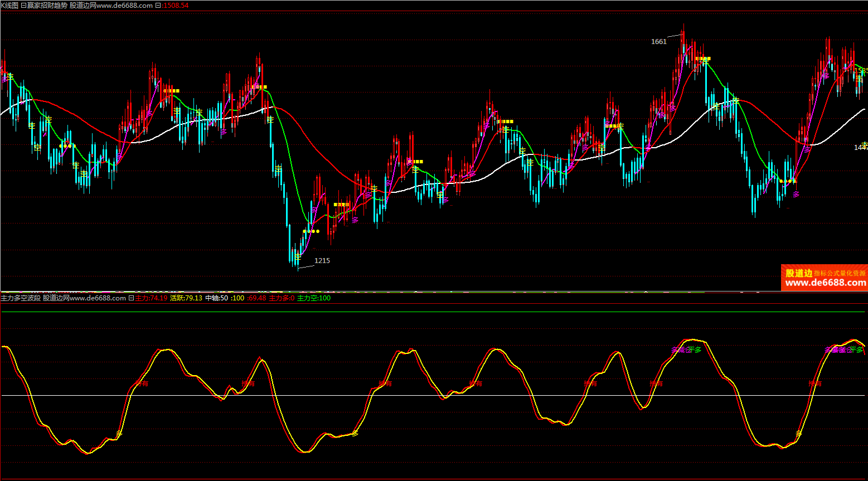Screen dimensions: 868x481
Task: Click the 1661 high price marker
Action: 658,42
